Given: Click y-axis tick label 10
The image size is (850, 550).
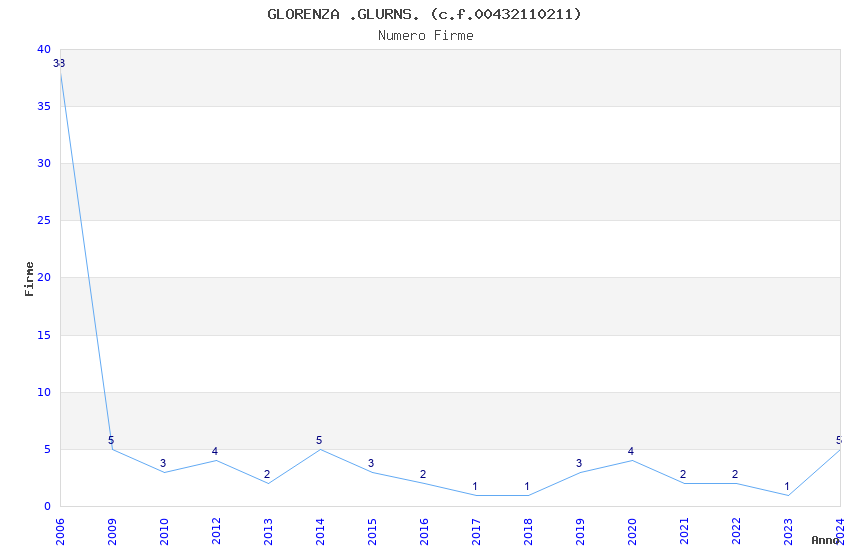Looking at the screenshot, I should pyautogui.click(x=44, y=392).
